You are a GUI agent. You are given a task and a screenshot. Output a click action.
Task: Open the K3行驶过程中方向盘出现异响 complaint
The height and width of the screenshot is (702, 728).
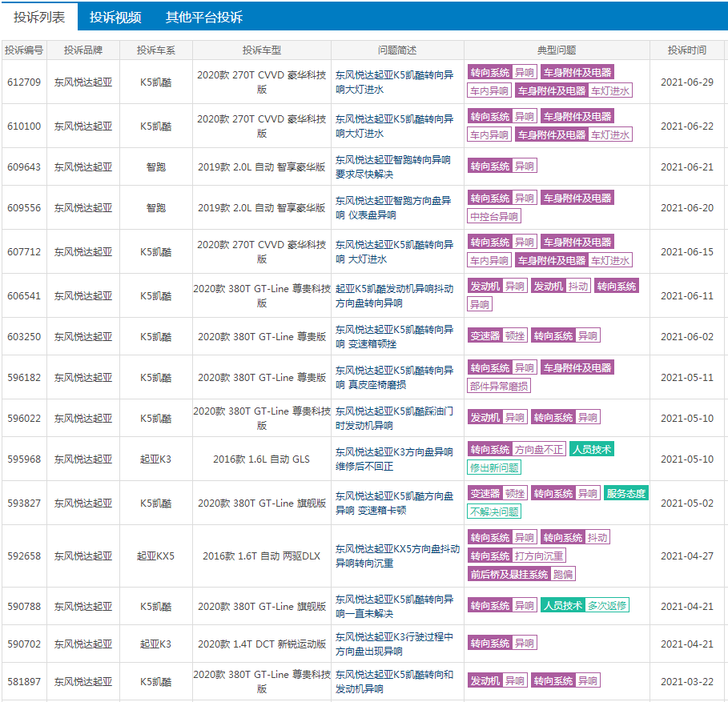click(394, 644)
